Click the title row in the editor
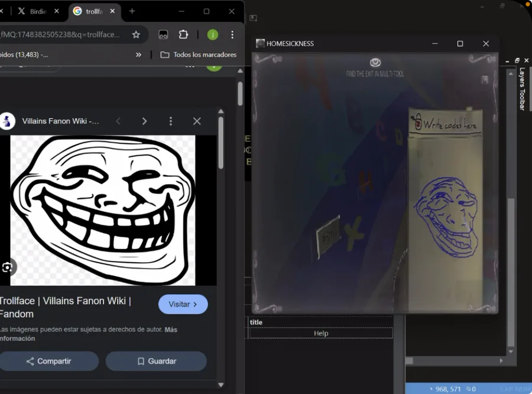Image resolution: width=532 pixels, height=394 pixels. coord(321,322)
